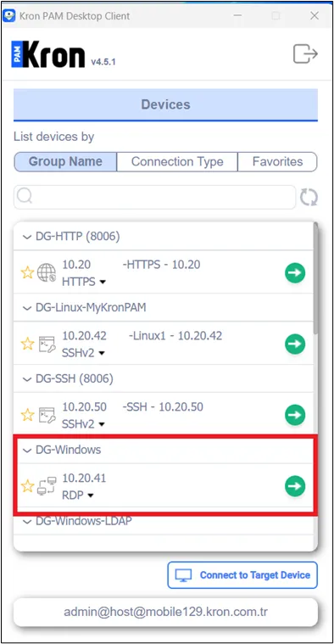
Task: Open SSHv2 dropdown for 10.20.50 device
Action: pyautogui.click(x=83, y=424)
